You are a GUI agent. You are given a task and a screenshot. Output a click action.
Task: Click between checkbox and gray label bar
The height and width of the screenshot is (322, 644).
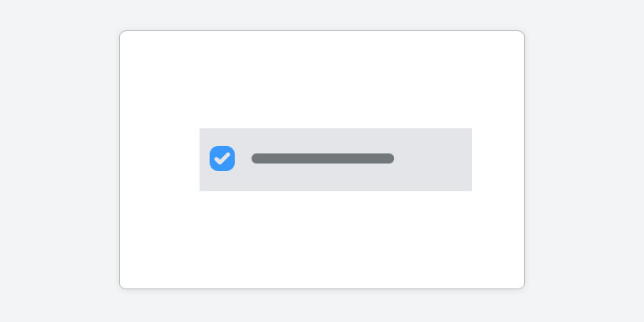point(243,158)
